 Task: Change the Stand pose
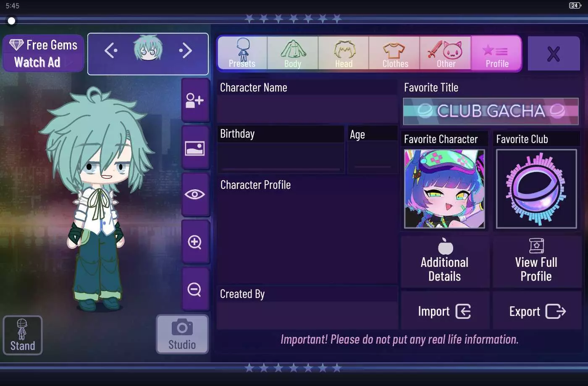[23, 335]
